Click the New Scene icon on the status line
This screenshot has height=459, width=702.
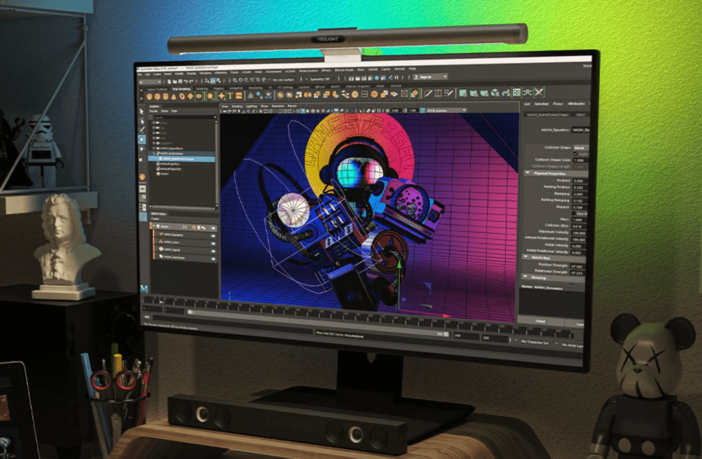pos(169,82)
